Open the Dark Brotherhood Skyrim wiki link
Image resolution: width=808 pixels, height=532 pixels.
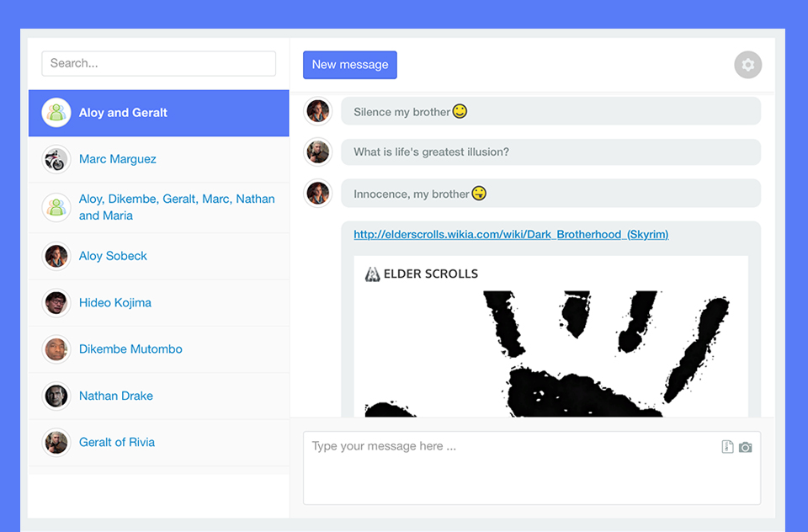click(511, 235)
